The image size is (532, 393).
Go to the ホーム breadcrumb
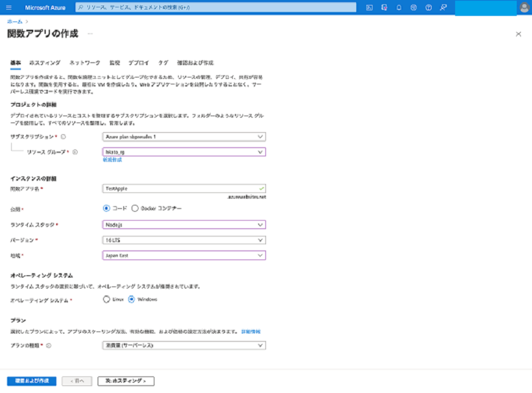click(x=15, y=21)
